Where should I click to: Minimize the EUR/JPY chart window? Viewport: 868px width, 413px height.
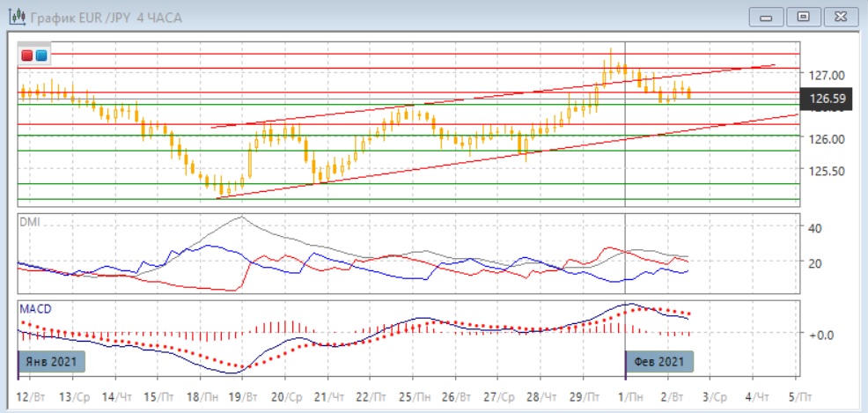click(x=766, y=18)
